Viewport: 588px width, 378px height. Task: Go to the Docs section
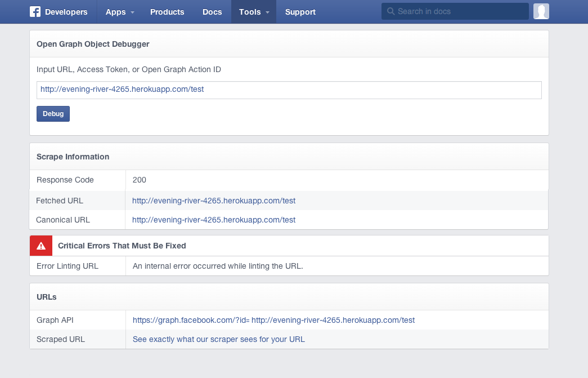(212, 12)
